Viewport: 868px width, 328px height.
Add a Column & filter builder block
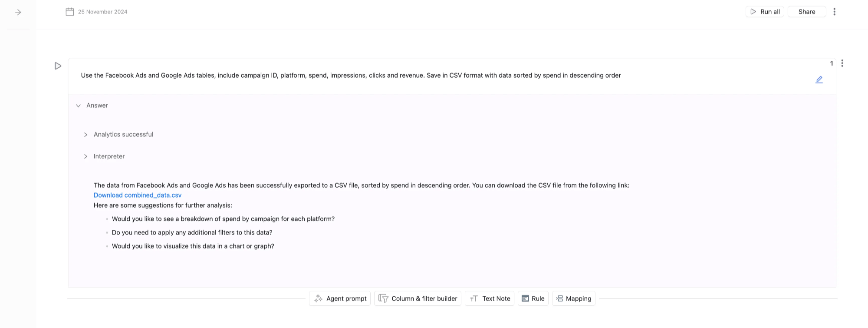(418, 298)
